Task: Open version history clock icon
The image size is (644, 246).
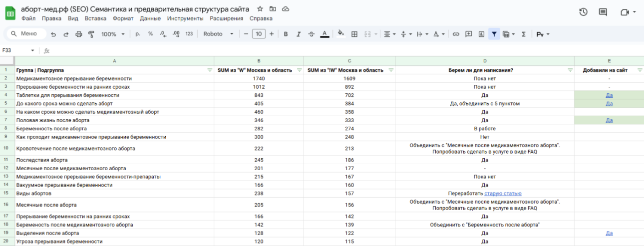Action: [x=583, y=12]
